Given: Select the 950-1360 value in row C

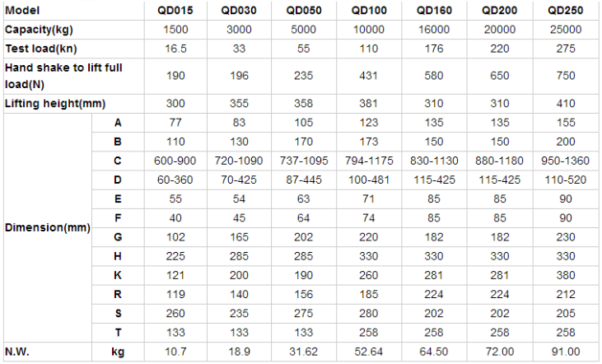Looking at the screenshot, I should point(565,161).
